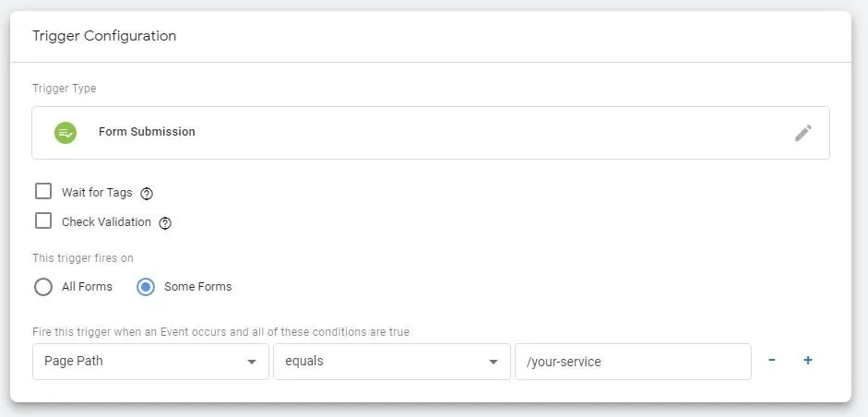Expand the equals operator dropdown
868x417 pixels.
[x=392, y=362]
